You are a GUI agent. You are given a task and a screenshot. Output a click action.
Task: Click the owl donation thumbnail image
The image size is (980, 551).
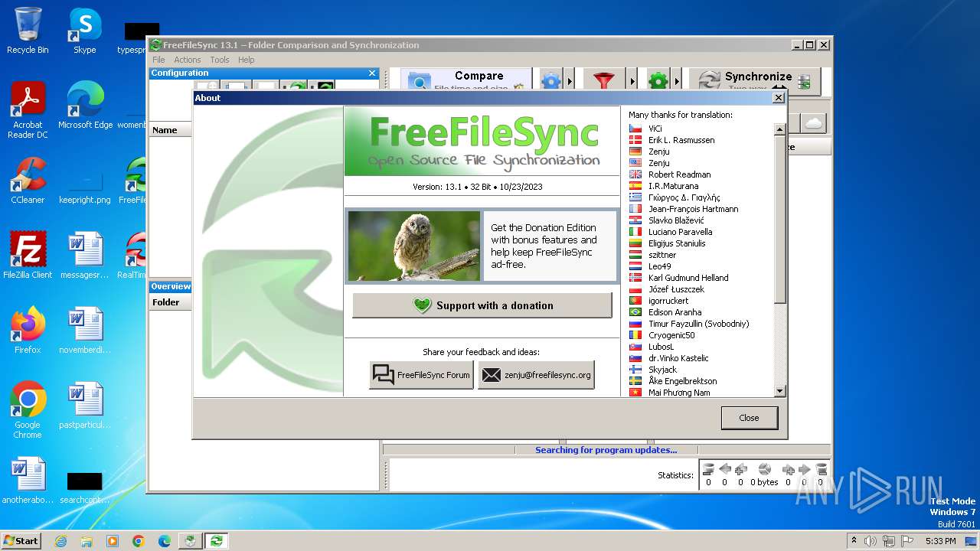(x=414, y=246)
